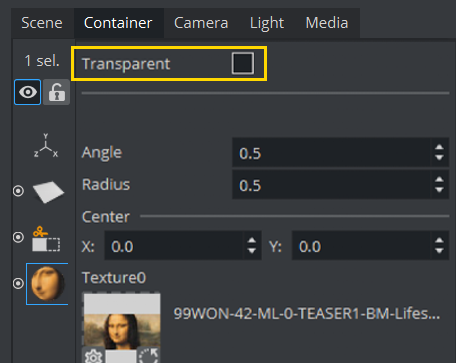Toggle container visibility eye icon
This screenshot has width=456, height=363.
pyautogui.click(x=28, y=92)
